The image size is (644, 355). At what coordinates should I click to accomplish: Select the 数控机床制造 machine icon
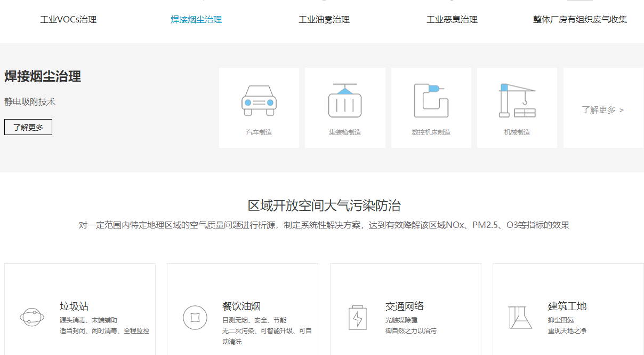point(431,99)
